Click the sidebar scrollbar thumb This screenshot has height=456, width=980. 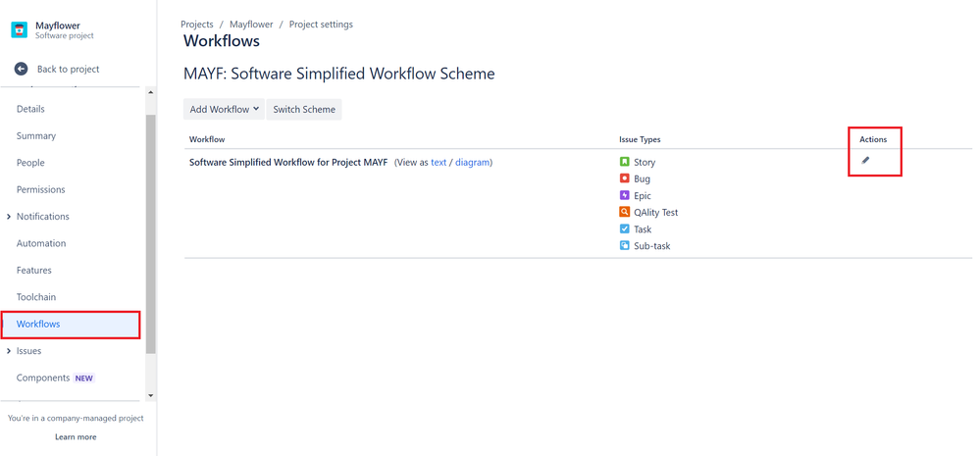[150, 234]
